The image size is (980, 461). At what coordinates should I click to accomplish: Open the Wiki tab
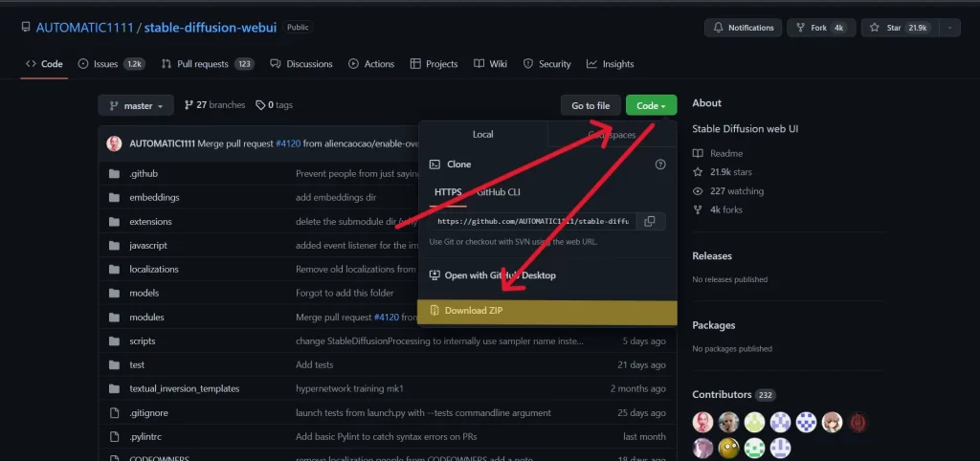pos(491,64)
